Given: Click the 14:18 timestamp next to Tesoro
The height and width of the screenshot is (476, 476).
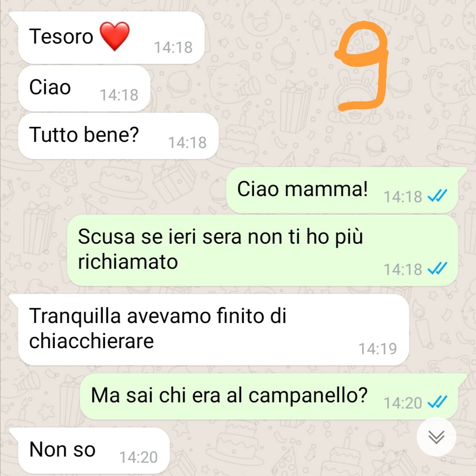Looking at the screenshot, I should (173, 47).
